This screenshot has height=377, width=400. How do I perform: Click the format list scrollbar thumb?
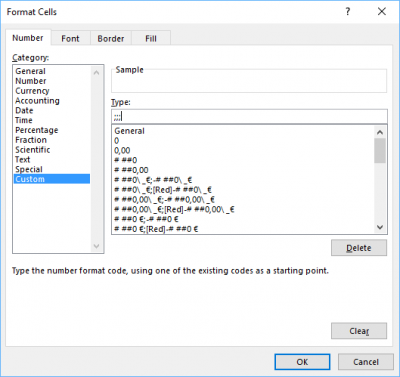pos(380,151)
